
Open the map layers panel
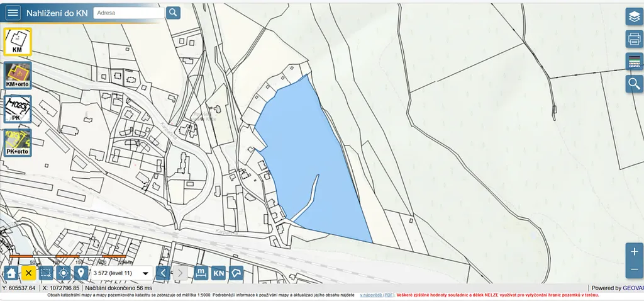point(634,17)
